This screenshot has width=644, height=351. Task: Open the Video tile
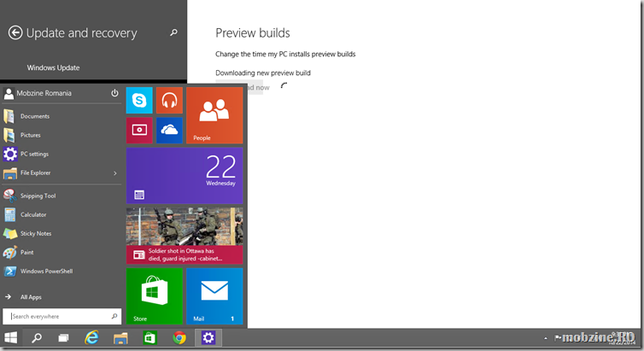click(x=139, y=130)
